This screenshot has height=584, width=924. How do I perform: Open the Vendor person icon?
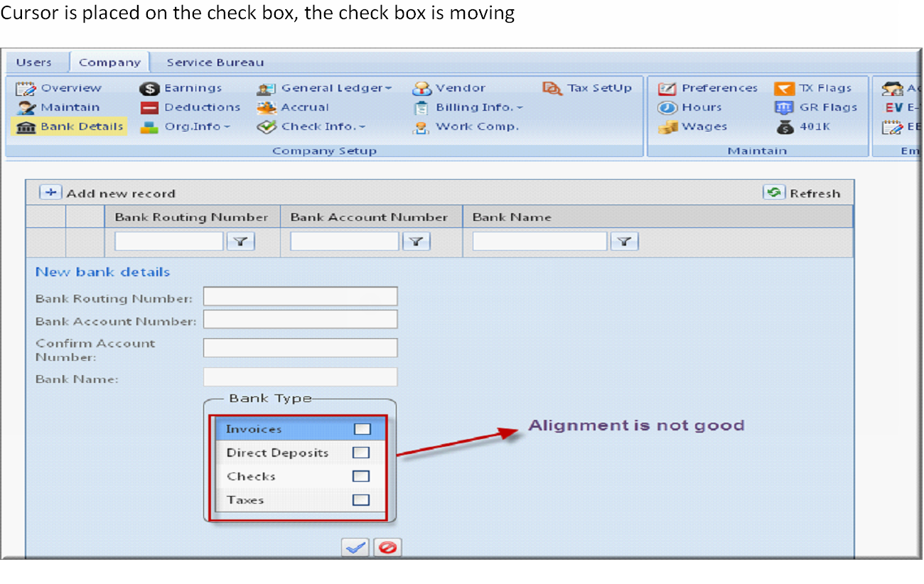(422, 88)
